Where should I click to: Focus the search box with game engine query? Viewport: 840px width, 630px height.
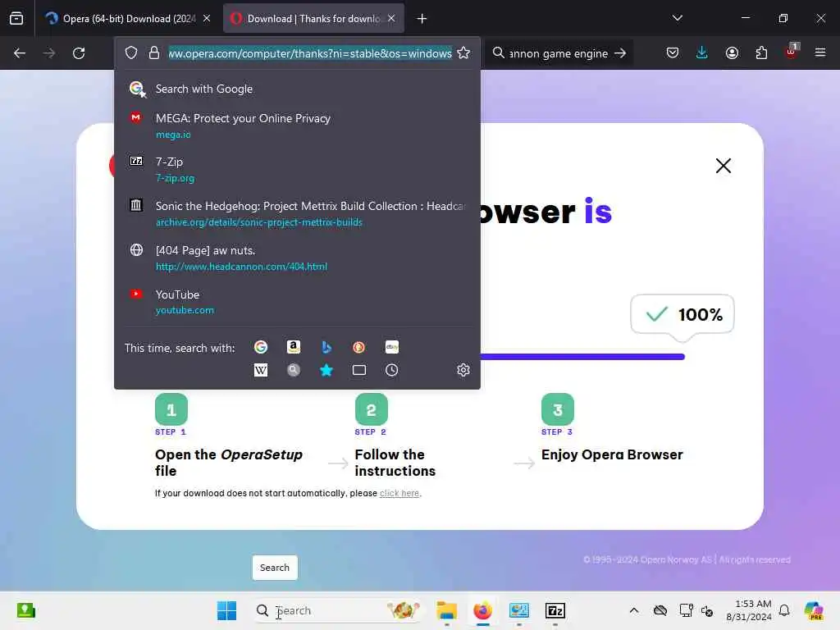coord(558,53)
